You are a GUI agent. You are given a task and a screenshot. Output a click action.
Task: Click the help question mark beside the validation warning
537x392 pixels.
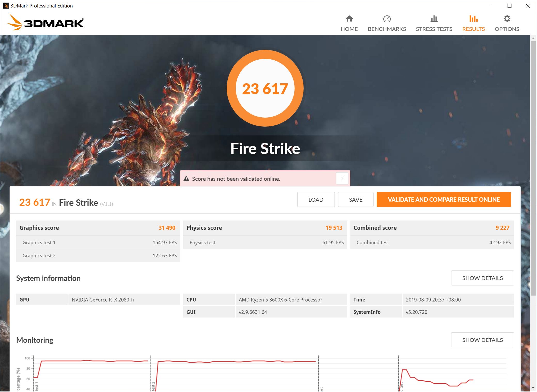click(342, 178)
